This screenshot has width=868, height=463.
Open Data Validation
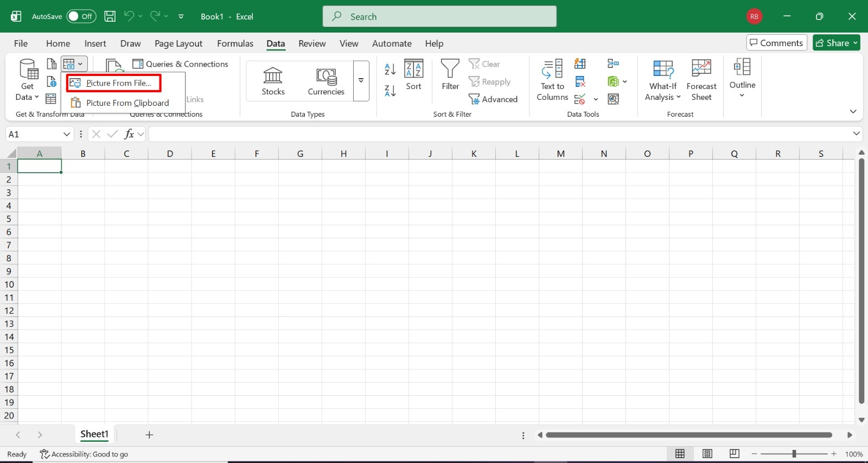580,99
